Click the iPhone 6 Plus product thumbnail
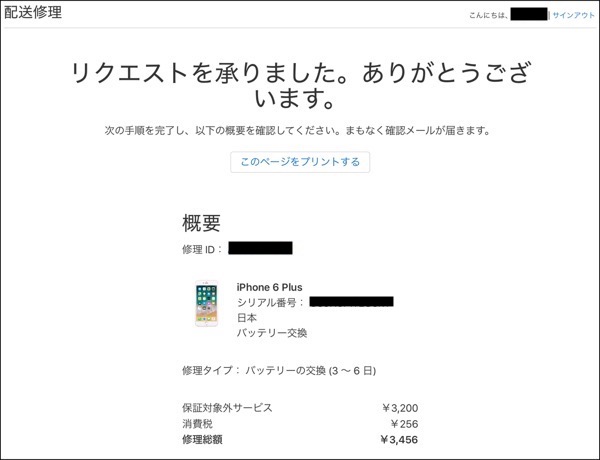The image size is (600, 460). tap(207, 305)
